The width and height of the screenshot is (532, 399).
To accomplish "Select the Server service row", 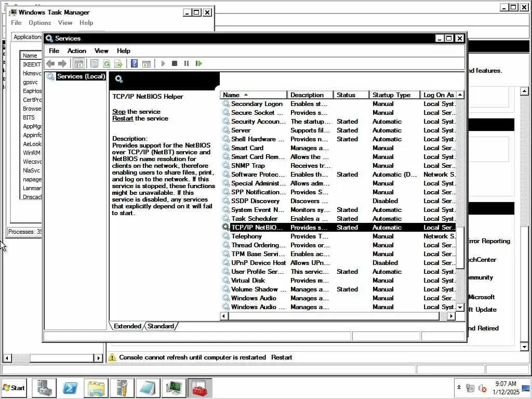I will pyautogui.click(x=338, y=130).
